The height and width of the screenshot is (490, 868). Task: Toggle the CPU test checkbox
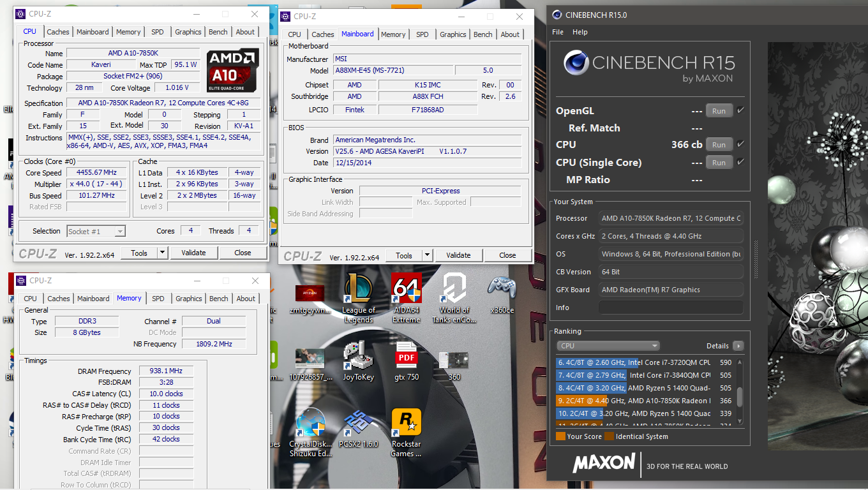click(740, 144)
